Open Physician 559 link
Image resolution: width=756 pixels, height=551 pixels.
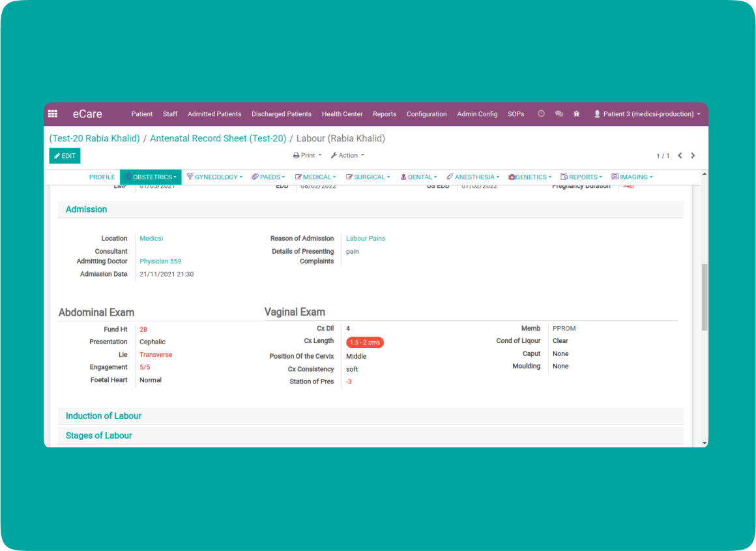coord(160,261)
